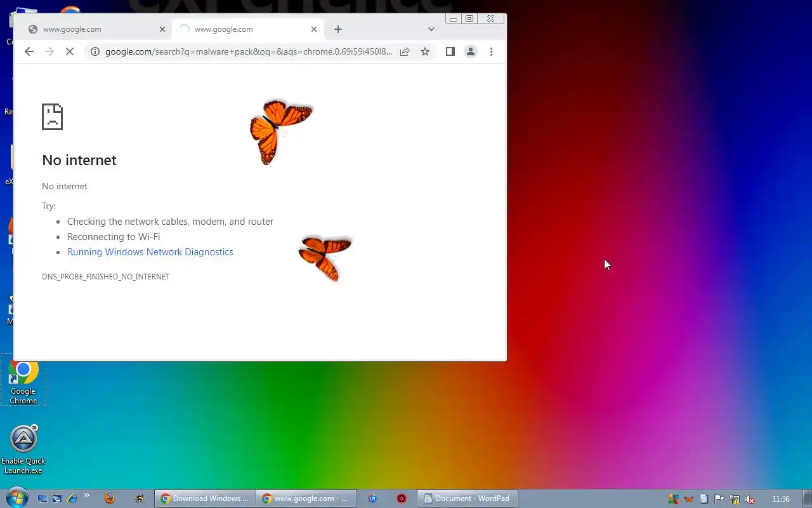Click the 11:36 system clock

pyautogui.click(x=781, y=499)
